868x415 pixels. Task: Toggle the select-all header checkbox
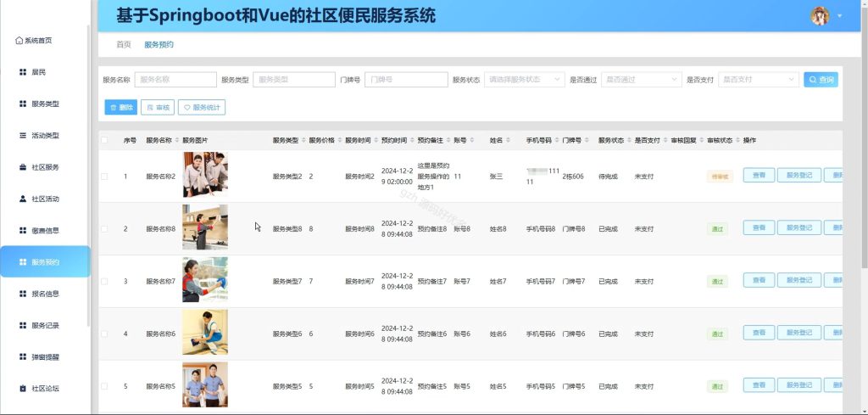point(104,140)
